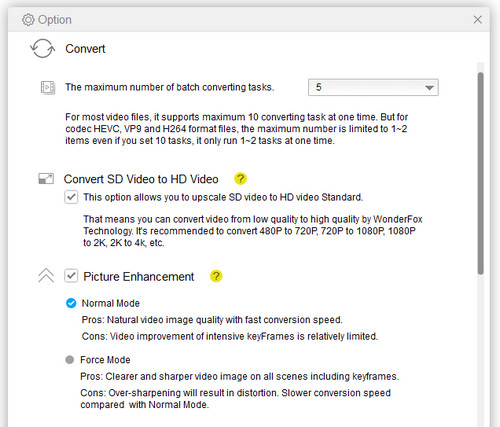Click the Picture Enhancement label text
Screen dimensions: 500x427
tap(139, 277)
